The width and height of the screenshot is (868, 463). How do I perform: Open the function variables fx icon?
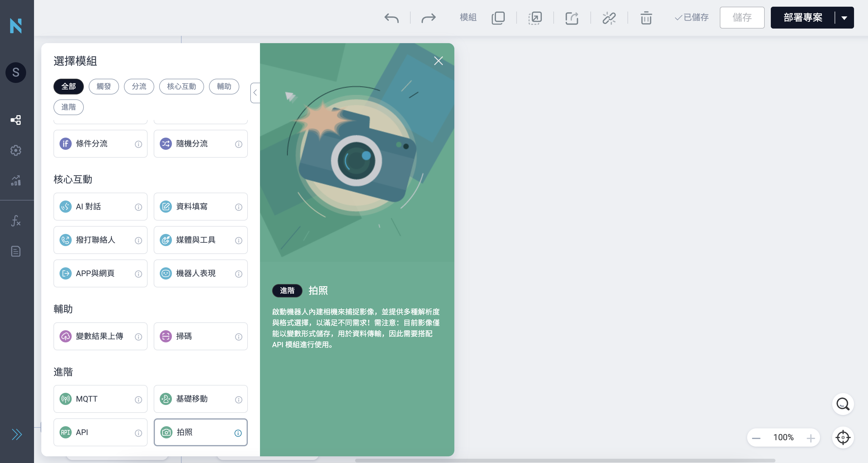16,221
